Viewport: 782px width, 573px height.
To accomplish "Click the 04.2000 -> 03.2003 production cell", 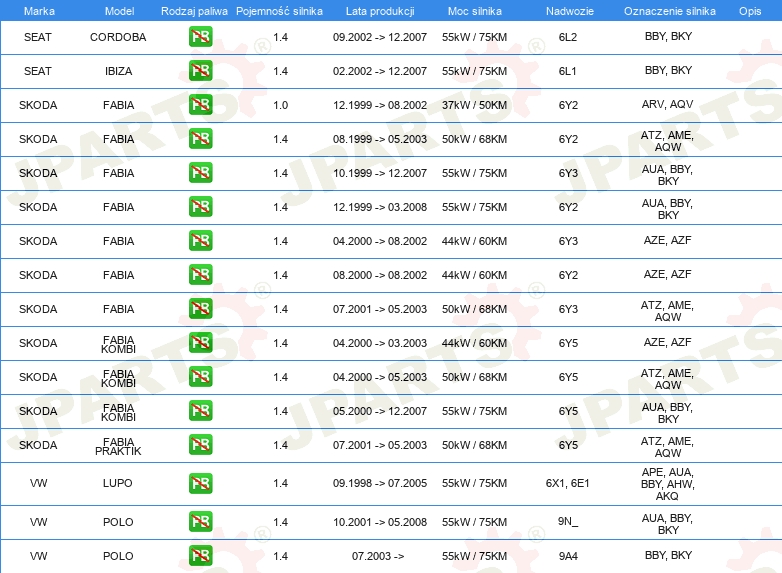I will [380, 343].
